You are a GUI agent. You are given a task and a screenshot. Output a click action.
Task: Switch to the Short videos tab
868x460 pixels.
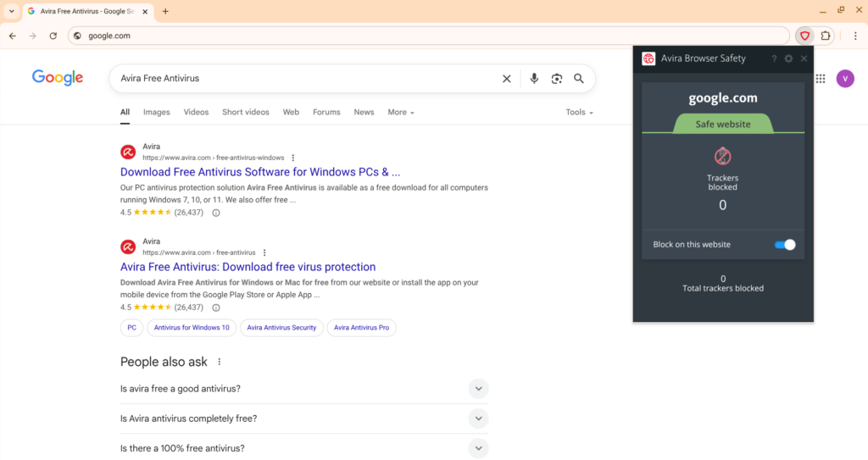coord(246,113)
